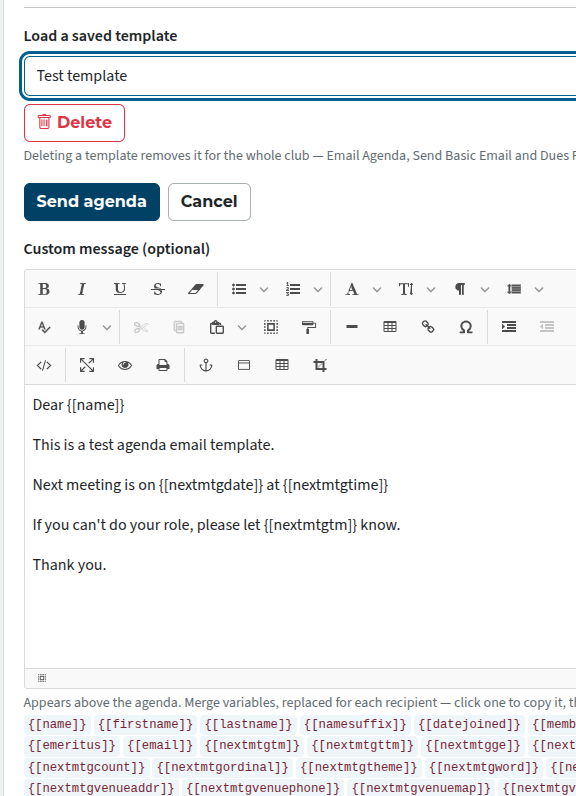Copy the {[email]} merge variable chip

coord(160,746)
